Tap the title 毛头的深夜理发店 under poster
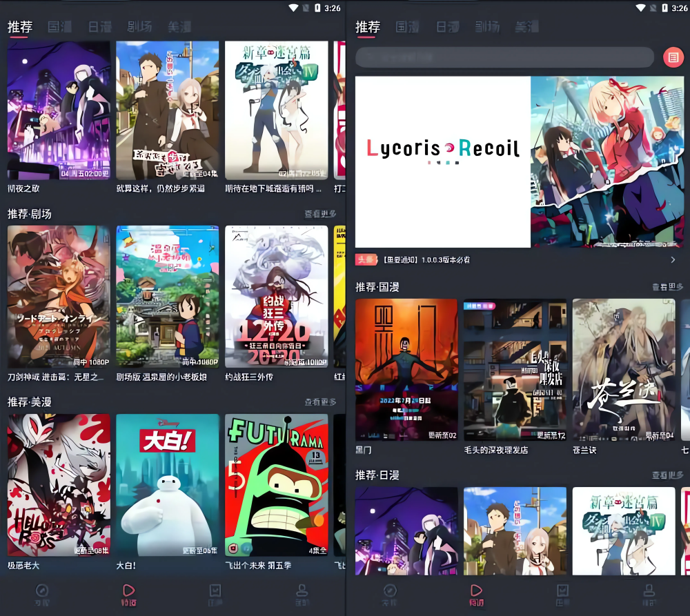The image size is (690, 616). coord(496,450)
